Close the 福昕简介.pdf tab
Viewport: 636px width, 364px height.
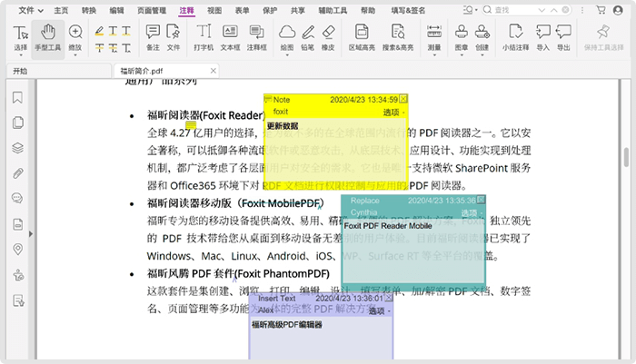pos(214,71)
